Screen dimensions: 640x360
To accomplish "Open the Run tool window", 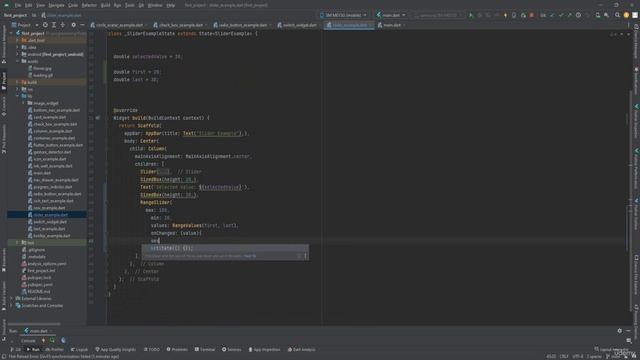I will tap(33, 349).
